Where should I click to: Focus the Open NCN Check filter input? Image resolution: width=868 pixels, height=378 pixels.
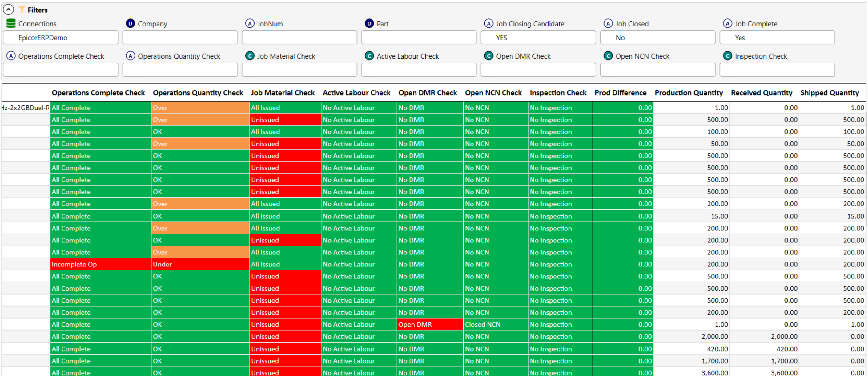658,70
